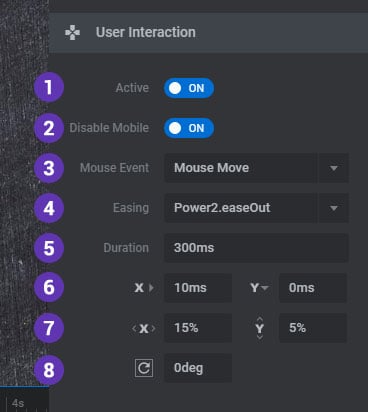The width and height of the screenshot is (368, 412).
Task: Click the 0ms Y delay field
Action: [313, 288]
